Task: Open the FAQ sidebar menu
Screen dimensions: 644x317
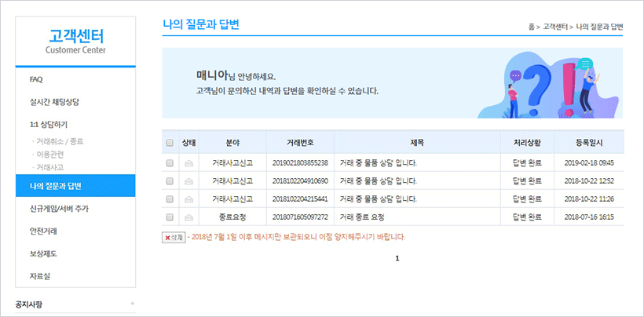Action: 36,79
